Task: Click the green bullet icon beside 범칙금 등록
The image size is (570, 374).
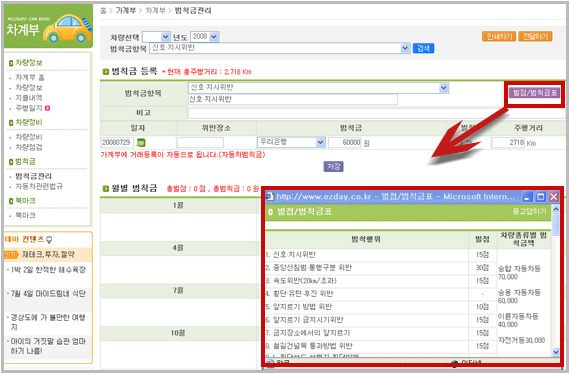Action: [106, 72]
